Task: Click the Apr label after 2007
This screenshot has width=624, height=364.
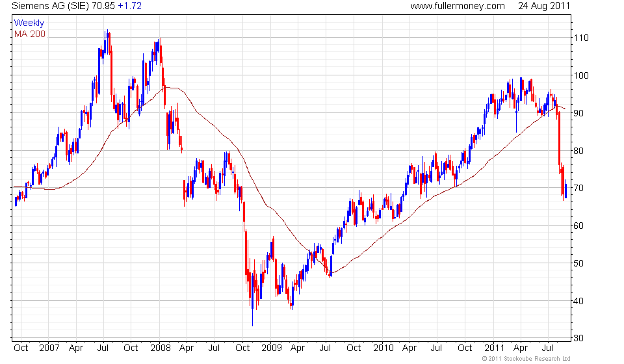Action: [x=75, y=348]
